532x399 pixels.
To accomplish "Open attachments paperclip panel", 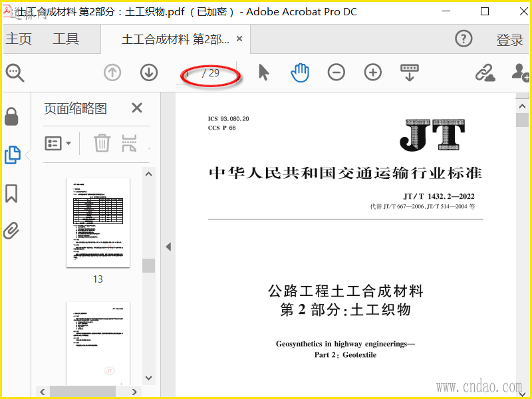I will (11, 231).
